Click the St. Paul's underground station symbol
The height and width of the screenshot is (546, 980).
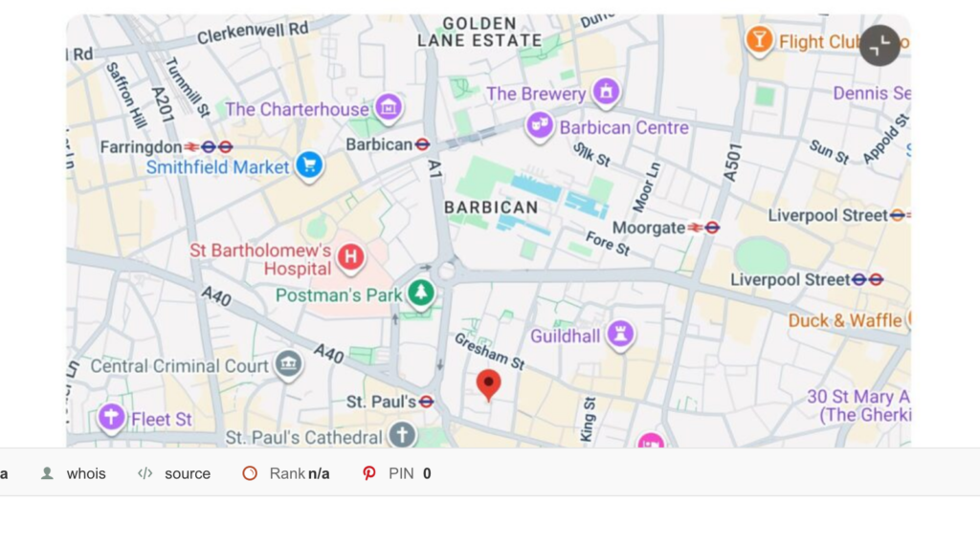pyautogui.click(x=426, y=402)
